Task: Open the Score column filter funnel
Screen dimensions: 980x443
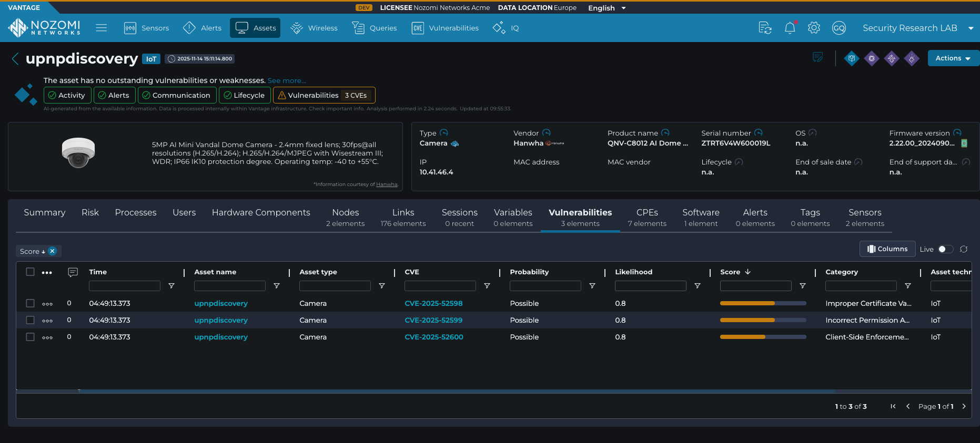Action: (x=803, y=286)
